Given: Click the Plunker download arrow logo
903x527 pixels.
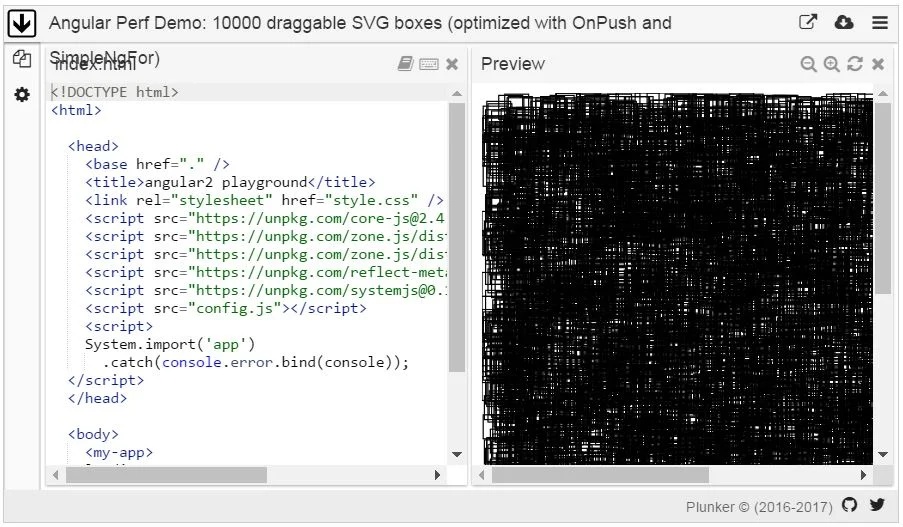Looking at the screenshot, I should (x=22, y=24).
